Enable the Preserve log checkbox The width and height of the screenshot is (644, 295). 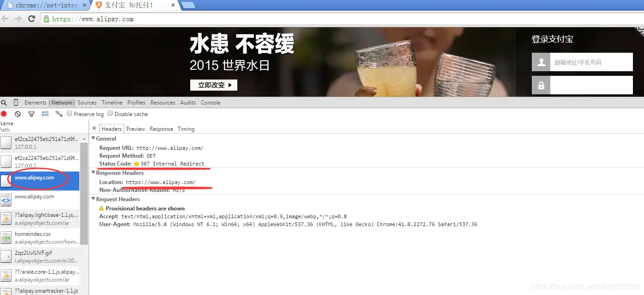pos(69,113)
